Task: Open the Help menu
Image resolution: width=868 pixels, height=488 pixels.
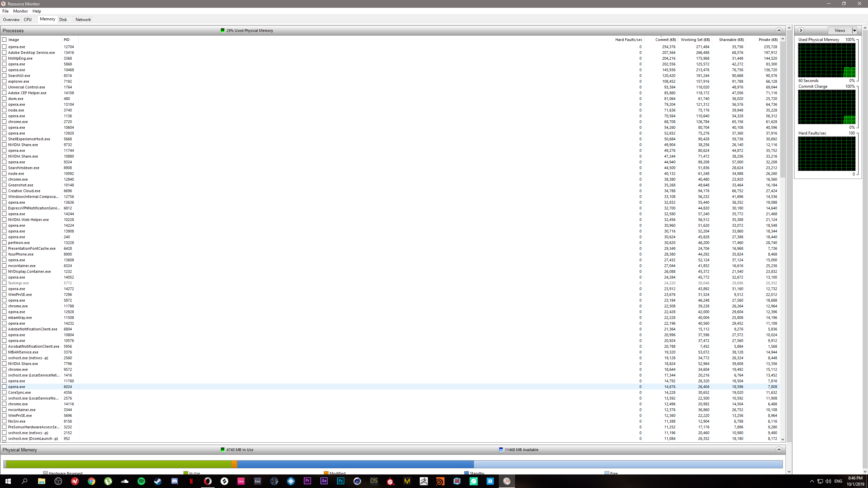Action: 37,11
